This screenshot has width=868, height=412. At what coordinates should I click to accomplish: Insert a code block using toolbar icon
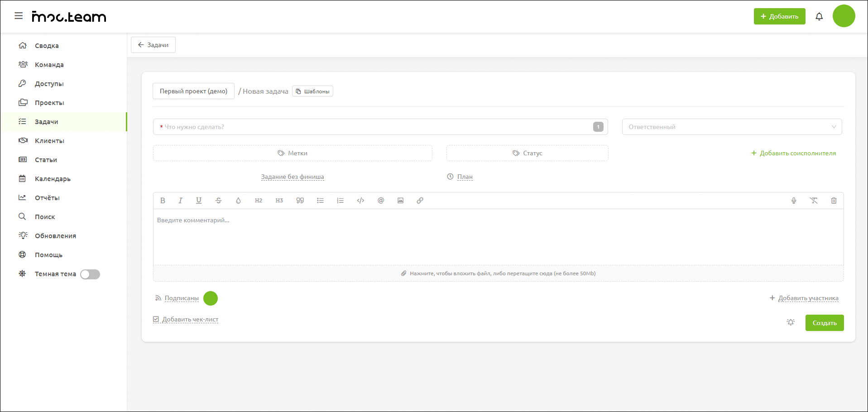pos(360,201)
